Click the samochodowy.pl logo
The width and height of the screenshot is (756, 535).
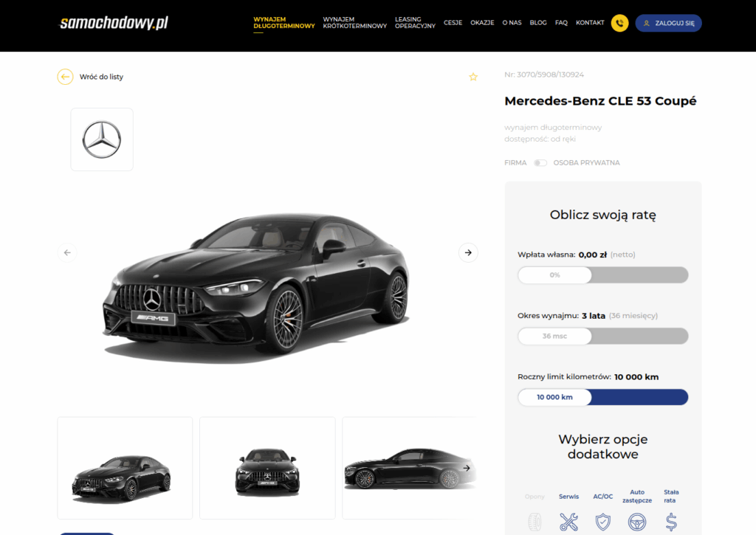click(114, 23)
